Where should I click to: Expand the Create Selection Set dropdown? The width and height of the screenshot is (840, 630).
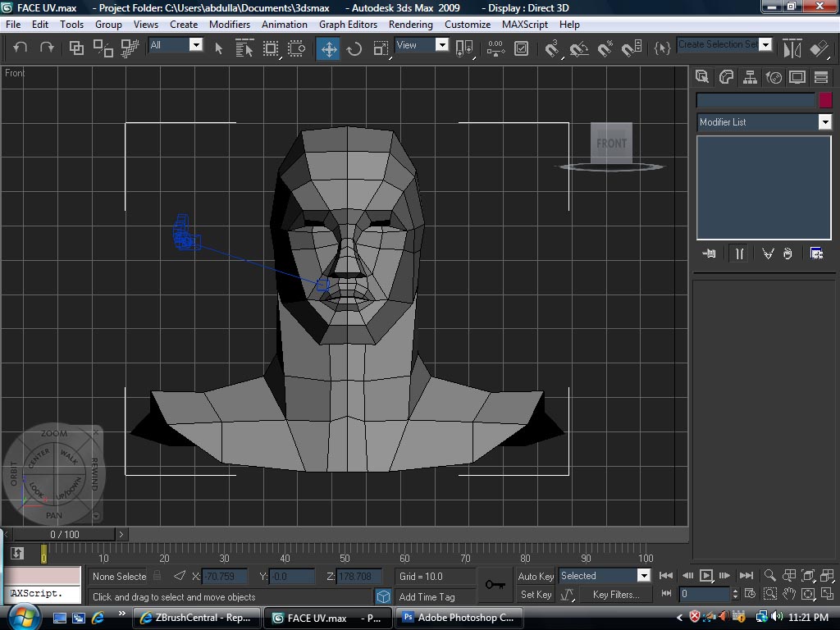point(765,44)
